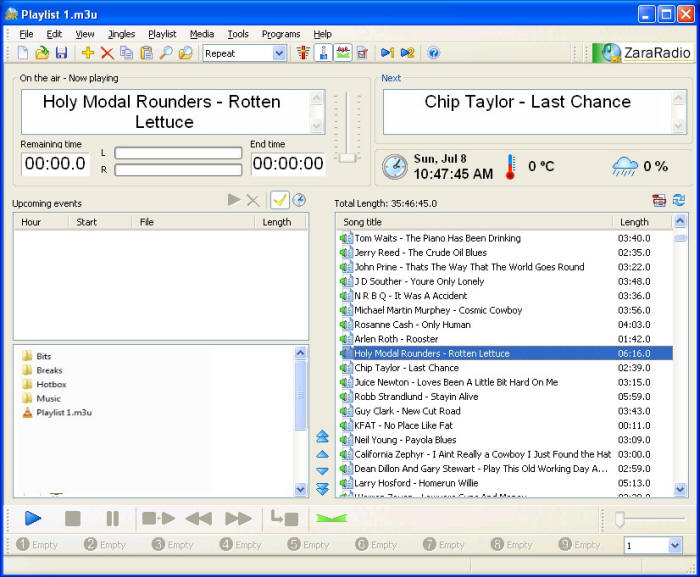Open help with the question mark icon

[x=433, y=53]
